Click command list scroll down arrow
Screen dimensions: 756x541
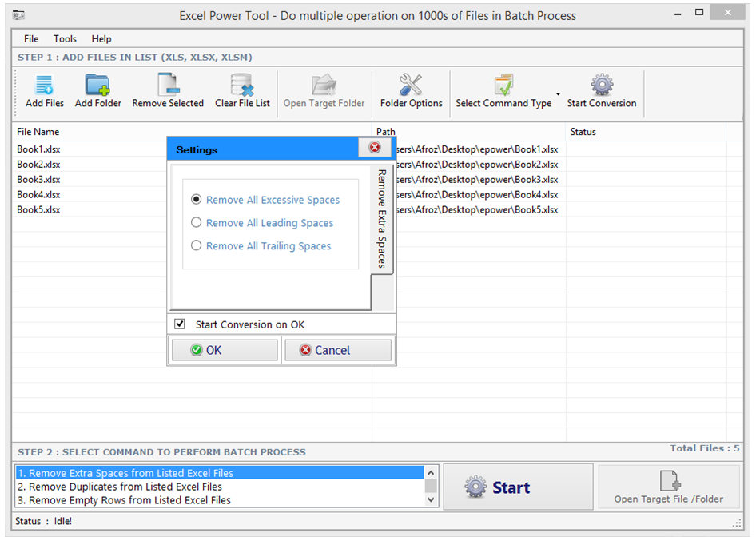click(x=431, y=500)
